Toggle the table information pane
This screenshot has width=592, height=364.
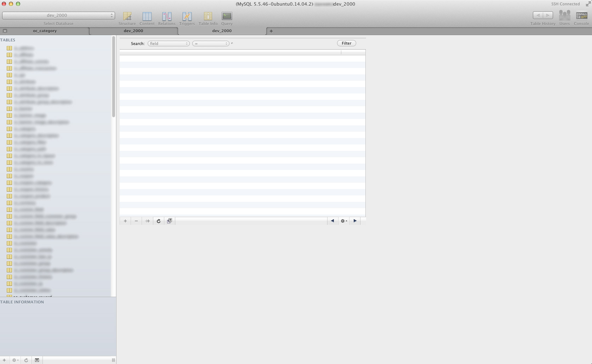[37, 360]
